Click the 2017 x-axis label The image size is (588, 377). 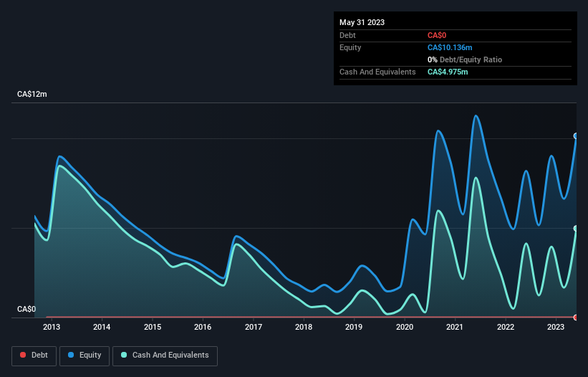pos(254,327)
